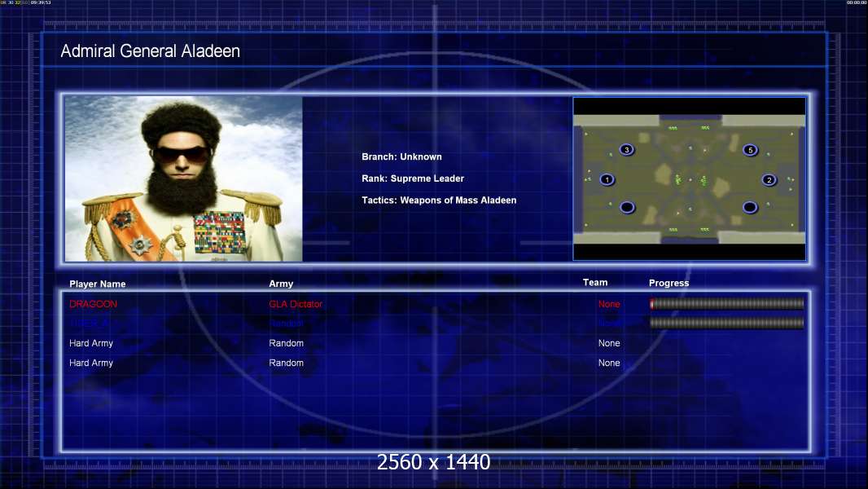Click the 'Progress' column header

tap(669, 283)
